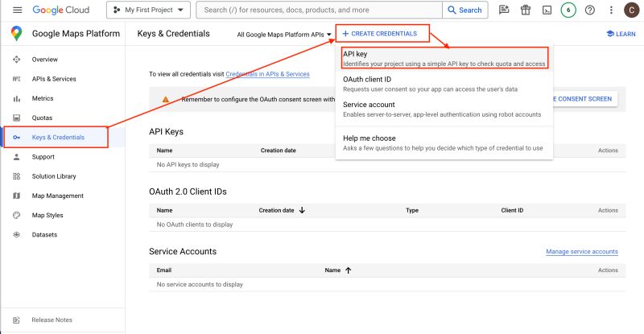Select OAuth client ID menu option
This screenshot has width=644, height=334.
click(444, 84)
